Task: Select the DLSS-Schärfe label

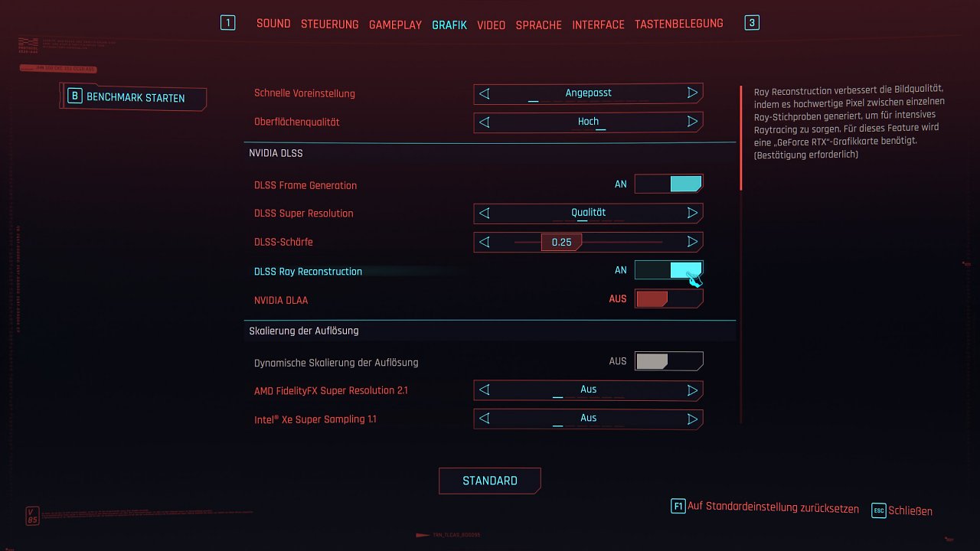Action: coord(283,242)
